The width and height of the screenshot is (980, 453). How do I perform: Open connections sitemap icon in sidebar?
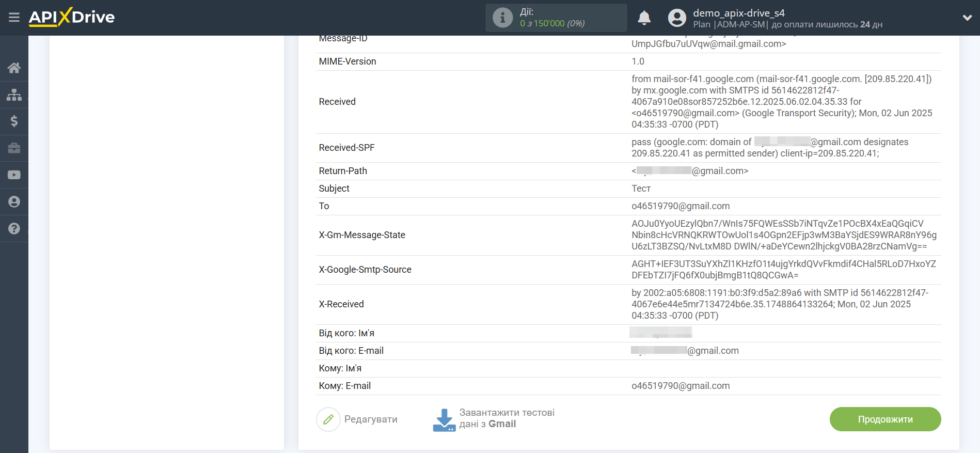pos(14,95)
